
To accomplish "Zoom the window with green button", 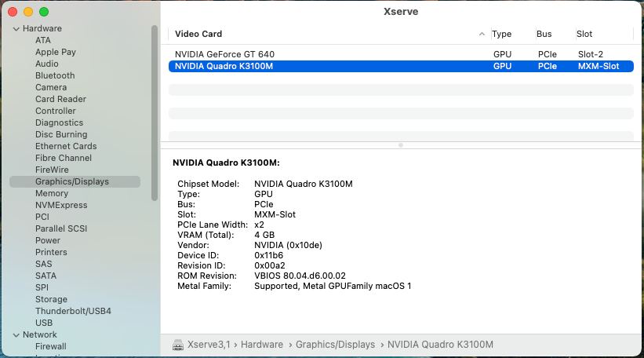I will click(x=44, y=12).
